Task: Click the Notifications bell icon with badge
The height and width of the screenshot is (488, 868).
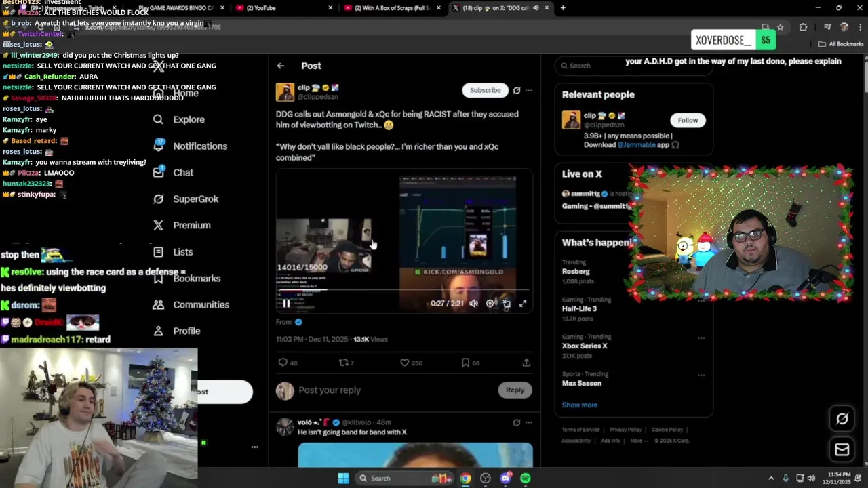Action: point(159,145)
